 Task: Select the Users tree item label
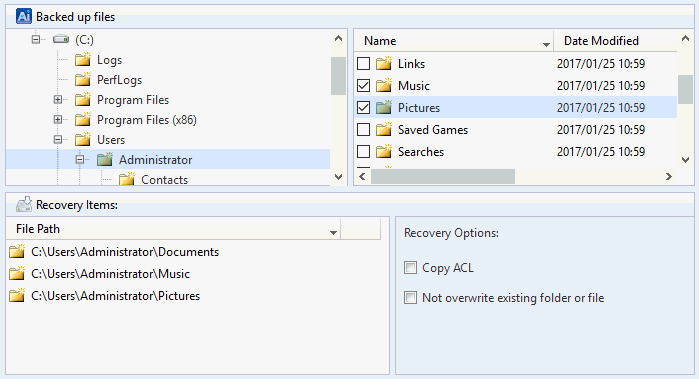(111, 140)
